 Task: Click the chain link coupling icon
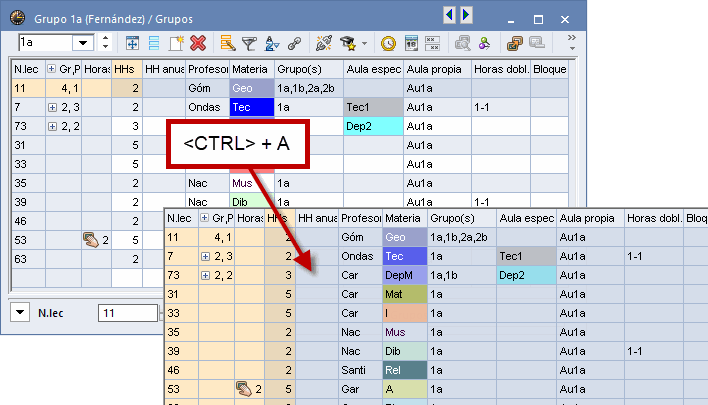[x=294, y=43]
